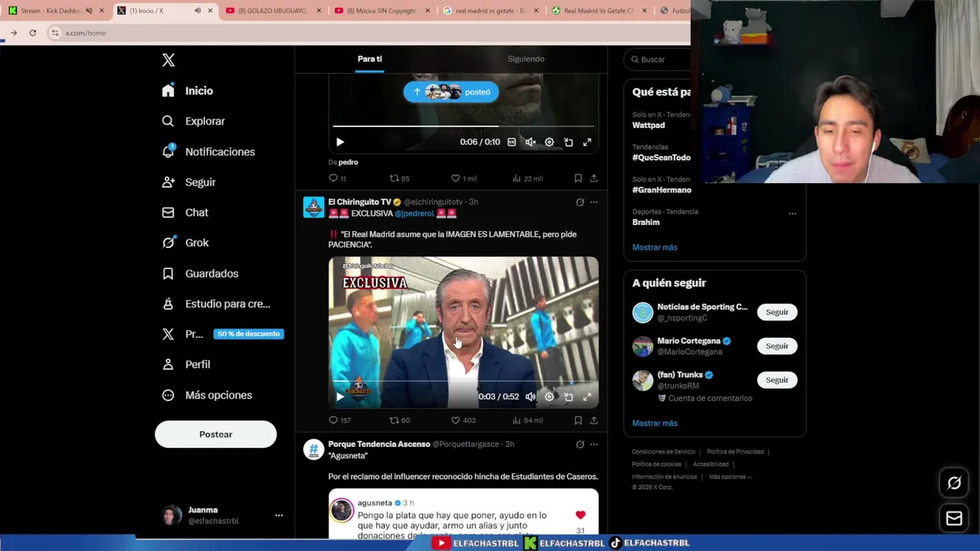Viewport: 980px width, 551px height.
Task: Follow Noticias de Sporting C...
Action: 776,312
